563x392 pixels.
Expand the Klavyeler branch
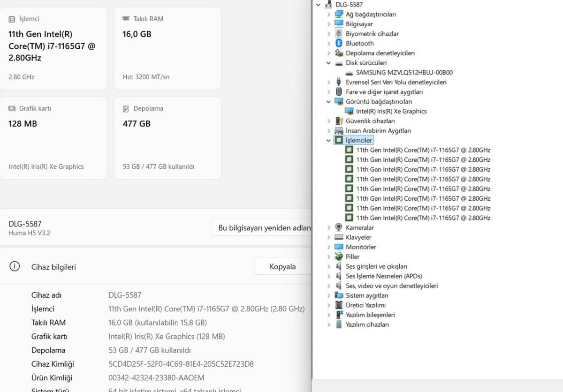click(x=329, y=237)
